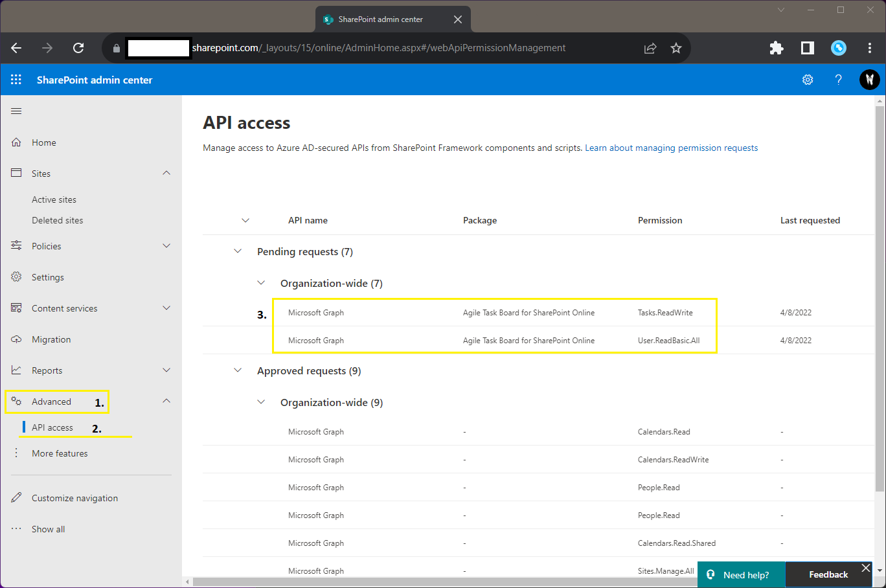Screen dimensions: 886x588
Task: Select the Calendars.ReadWrite approved row
Action: click(x=538, y=459)
